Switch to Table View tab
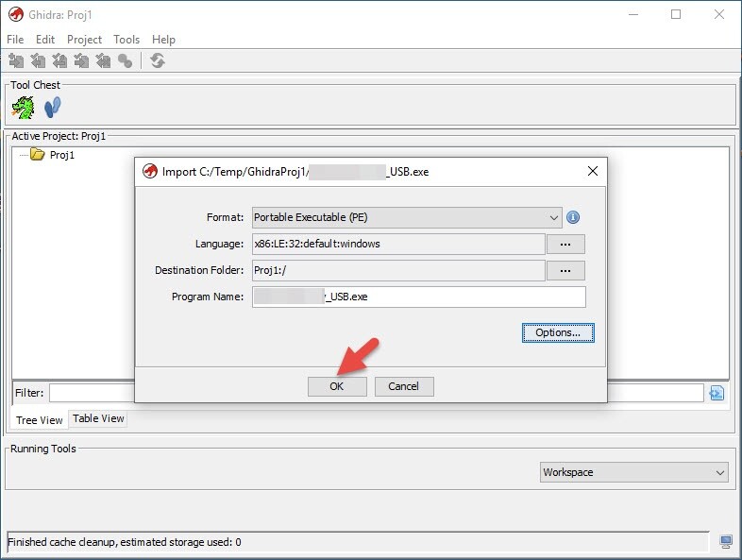Image resolution: width=742 pixels, height=560 pixels. (98, 418)
